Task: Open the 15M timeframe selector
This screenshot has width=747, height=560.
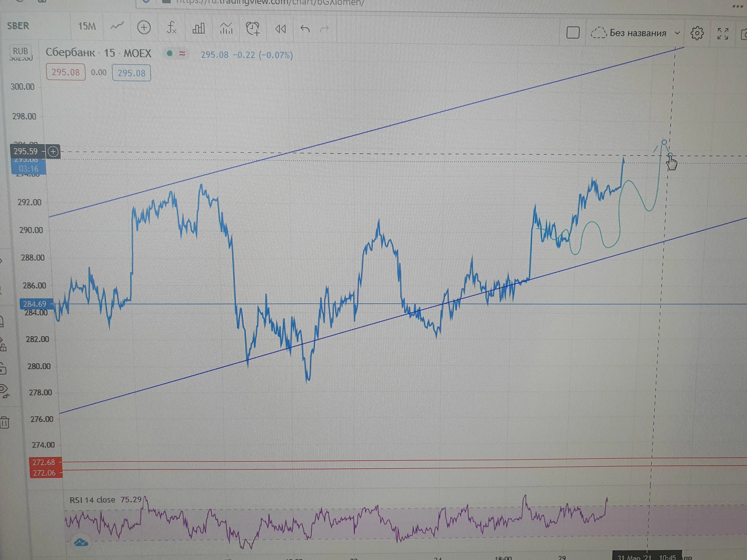Action: coord(87,26)
